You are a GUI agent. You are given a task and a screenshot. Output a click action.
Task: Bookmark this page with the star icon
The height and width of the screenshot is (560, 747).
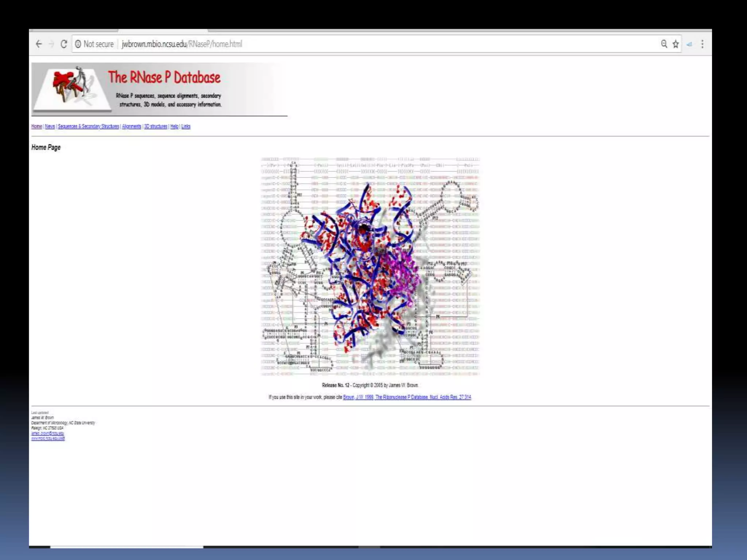676,44
